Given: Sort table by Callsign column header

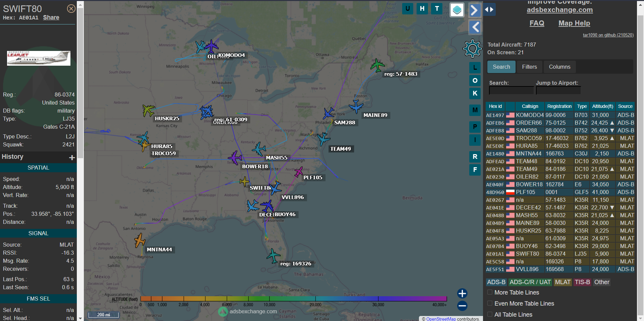Looking at the screenshot, I should [x=530, y=106].
